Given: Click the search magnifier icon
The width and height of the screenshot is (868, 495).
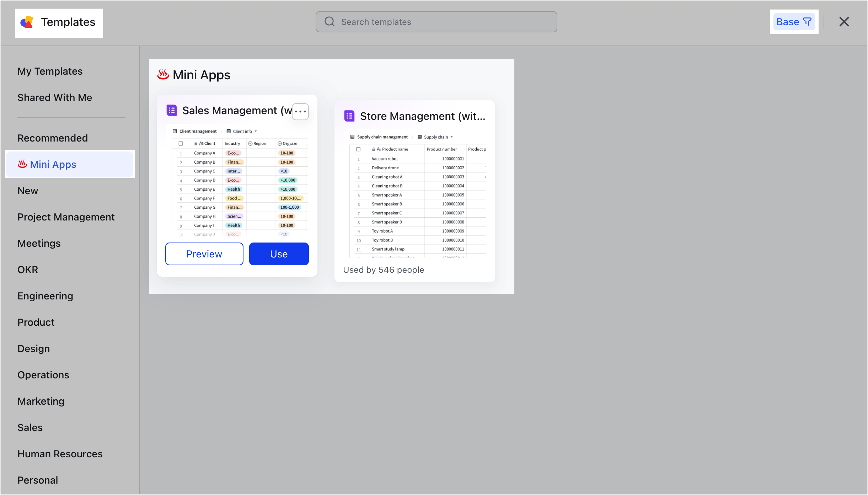Looking at the screenshot, I should pos(329,21).
